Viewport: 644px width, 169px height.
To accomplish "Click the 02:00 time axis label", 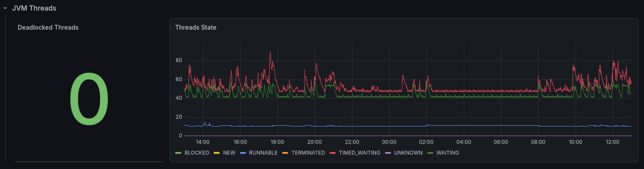I will [426, 142].
